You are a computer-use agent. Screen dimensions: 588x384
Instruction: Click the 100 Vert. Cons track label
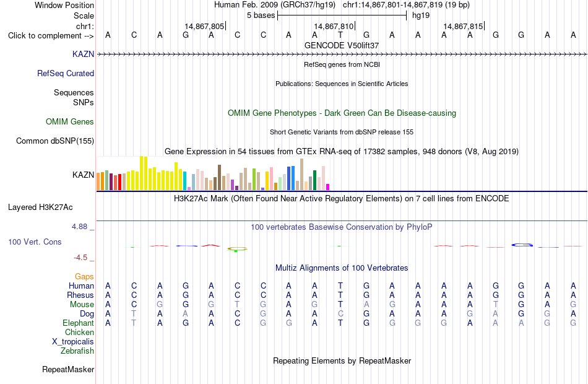(x=35, y=242)
